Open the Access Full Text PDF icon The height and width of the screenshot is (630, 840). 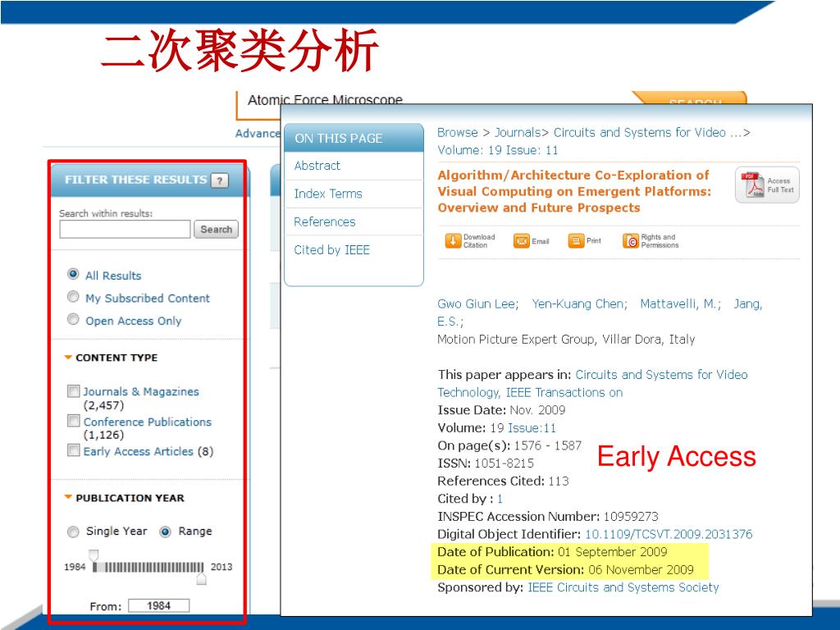click(x=754, y=185)
